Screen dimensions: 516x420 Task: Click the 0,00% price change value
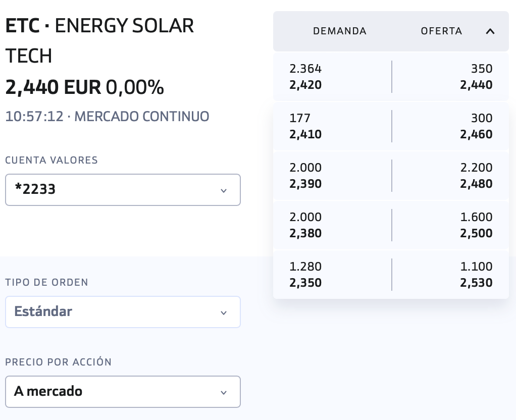pos(135,88)
